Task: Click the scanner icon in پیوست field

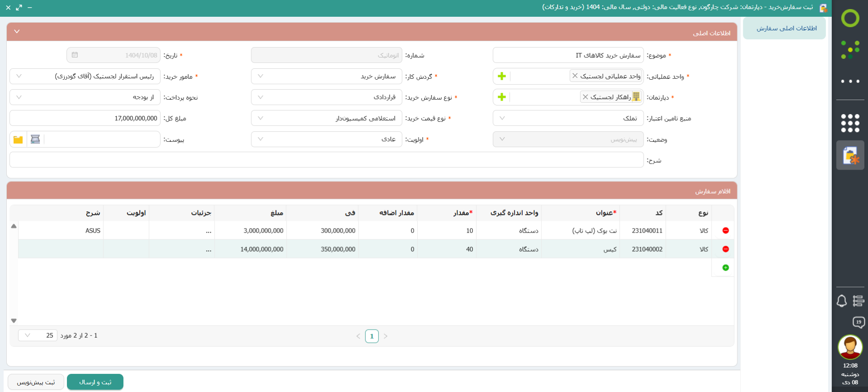Action: 35,139
